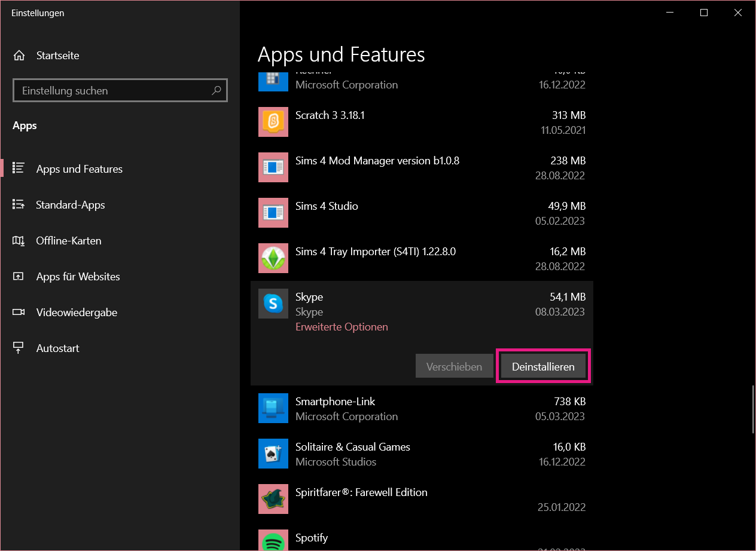The width and height of the screenshot is (756, 551).
Task: Click the Skype app icon
Action: (x=273, y=304)
